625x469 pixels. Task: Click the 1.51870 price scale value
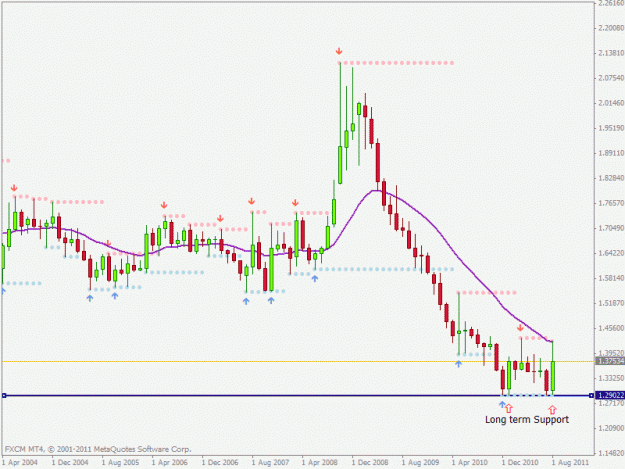[611, 303]
